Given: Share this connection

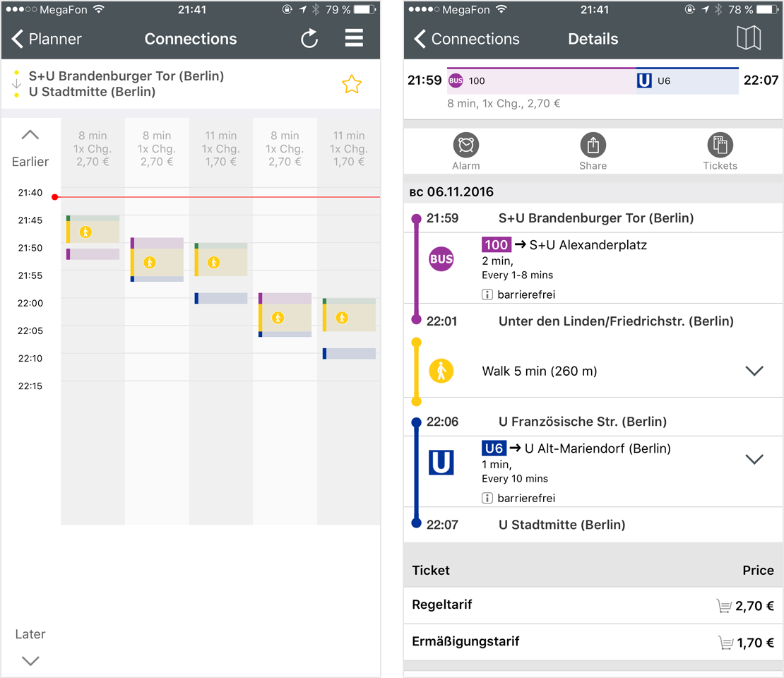Looking at the screenshot, I should coord(593,152).
